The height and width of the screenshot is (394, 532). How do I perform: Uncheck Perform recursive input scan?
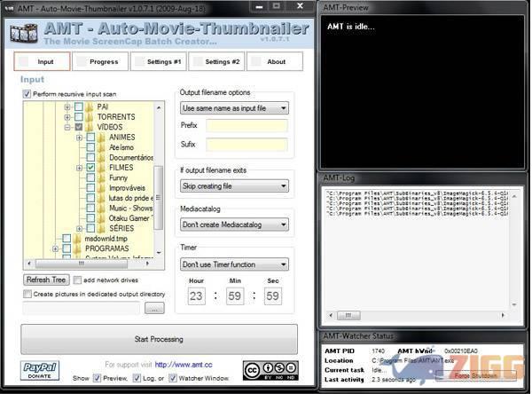(x=27, y=93)
